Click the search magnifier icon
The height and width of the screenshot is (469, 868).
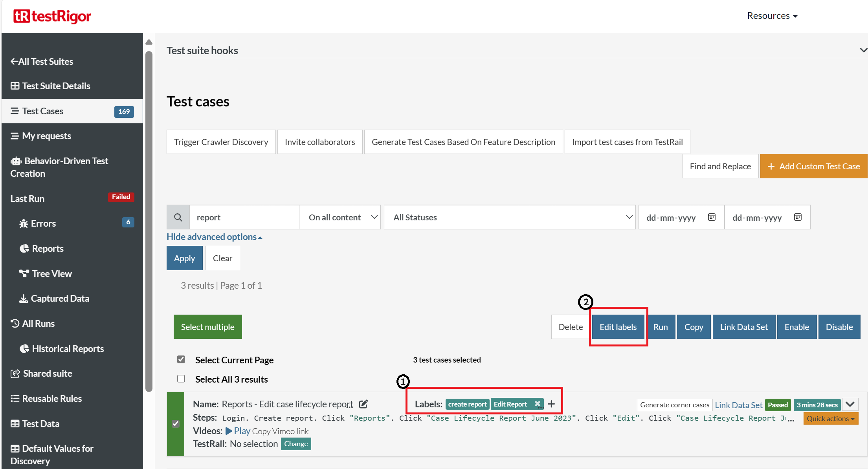(x=178, y=217)
